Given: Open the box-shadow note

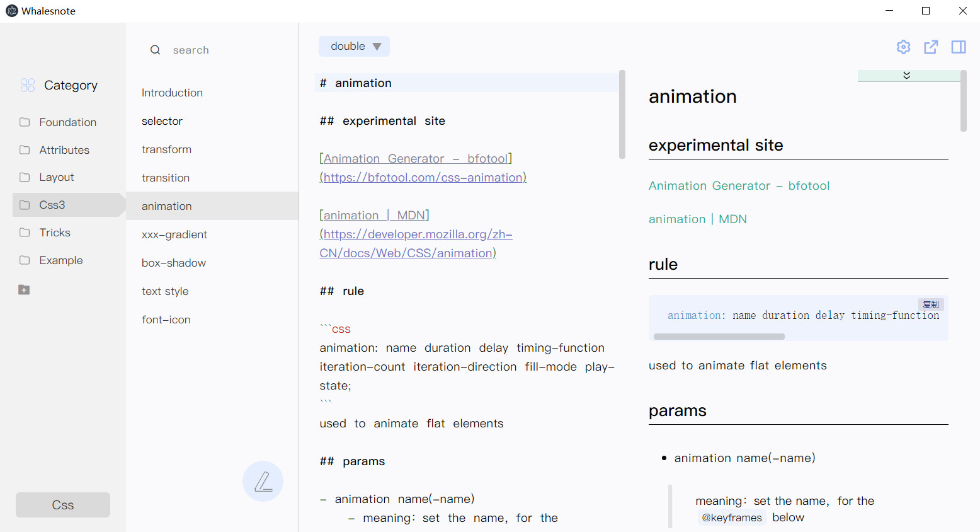Looking at the screenshot, I should 212,263.
